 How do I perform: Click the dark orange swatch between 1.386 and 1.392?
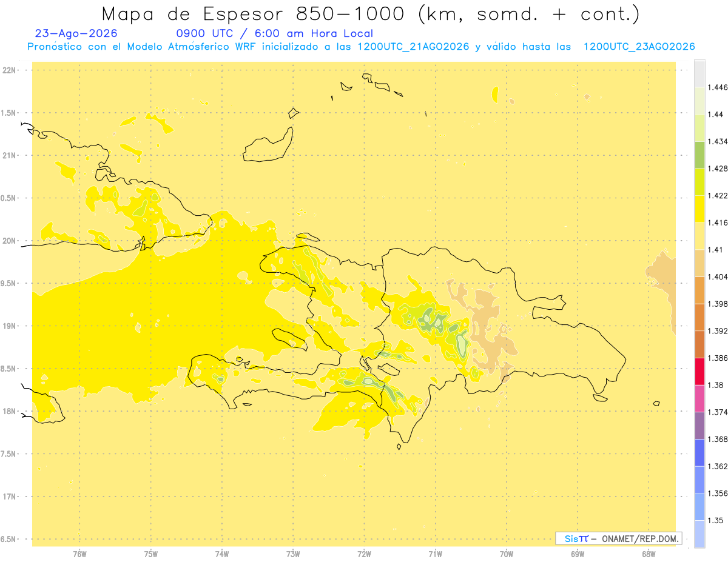click(x=699, y=344)
